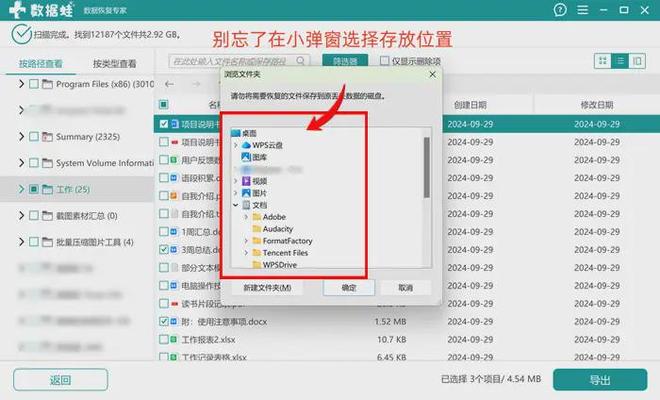Image resolution: width=660 pixels, height=400 pixels.
Task: Cancel the dialog with 取消
Action: [x=405, y=288]
